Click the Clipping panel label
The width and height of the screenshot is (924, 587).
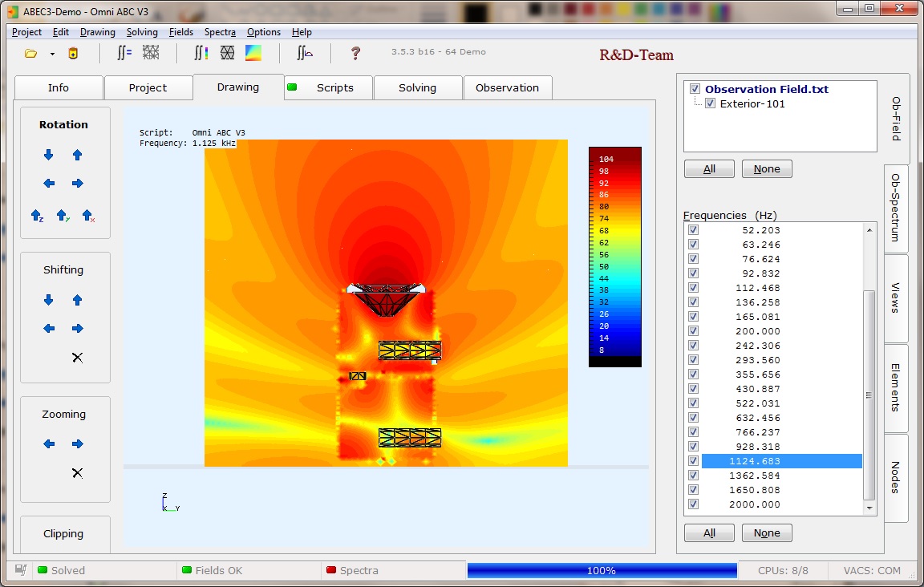point(63,534)
